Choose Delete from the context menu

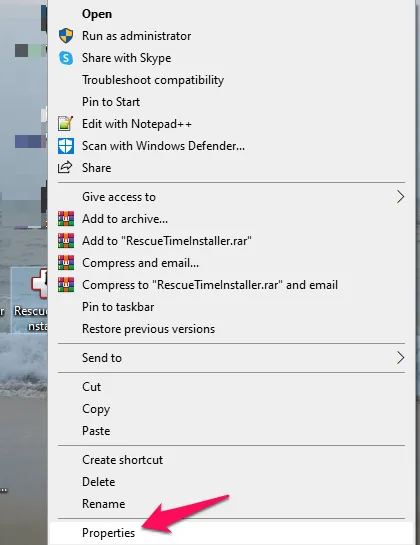pyautogui.click(x=231, y=482)
